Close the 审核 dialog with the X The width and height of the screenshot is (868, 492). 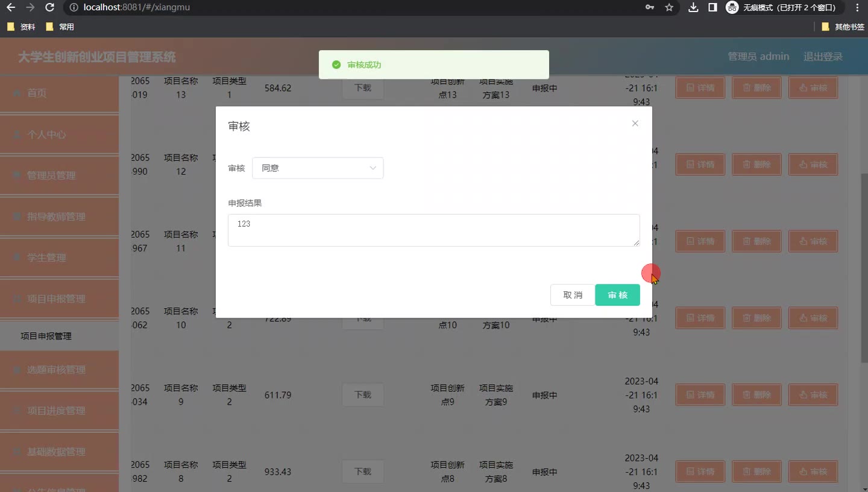(635, 124)
